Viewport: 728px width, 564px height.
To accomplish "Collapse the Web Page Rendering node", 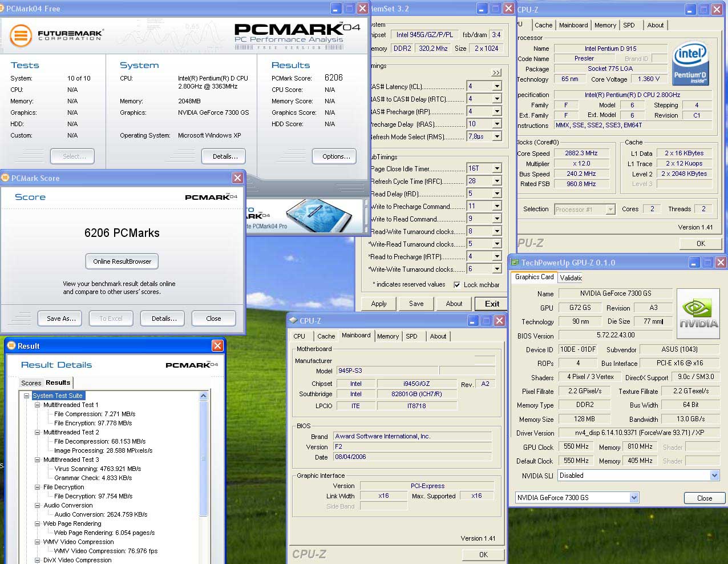I will pos(37,523).
